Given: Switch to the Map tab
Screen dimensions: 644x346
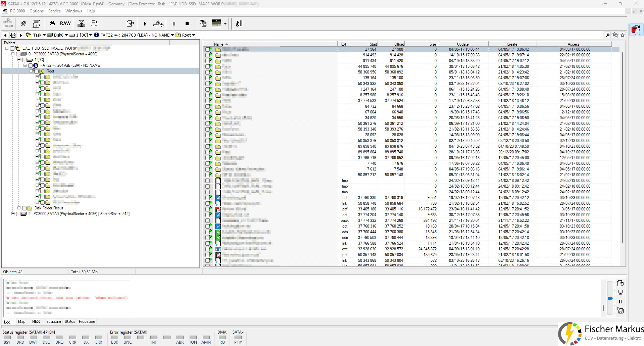Looking at the screenshot, I should click(22, 322).
